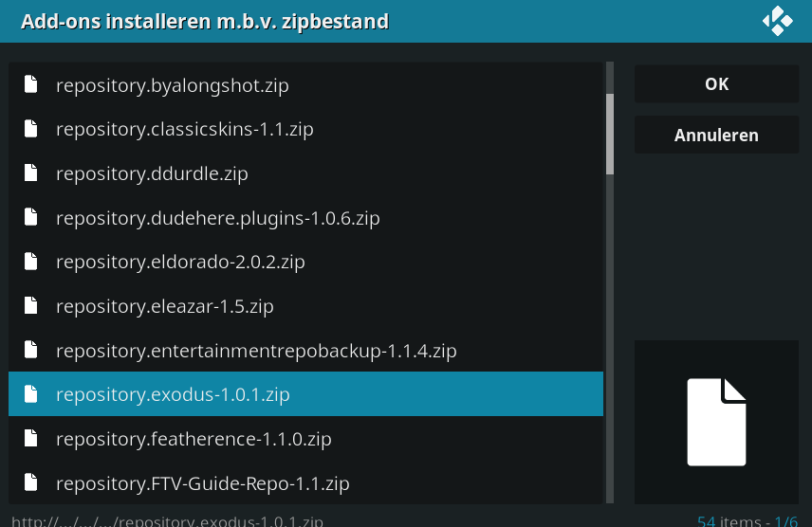
Task: Click the file list scrollbar handle
Action: [610, 133]
